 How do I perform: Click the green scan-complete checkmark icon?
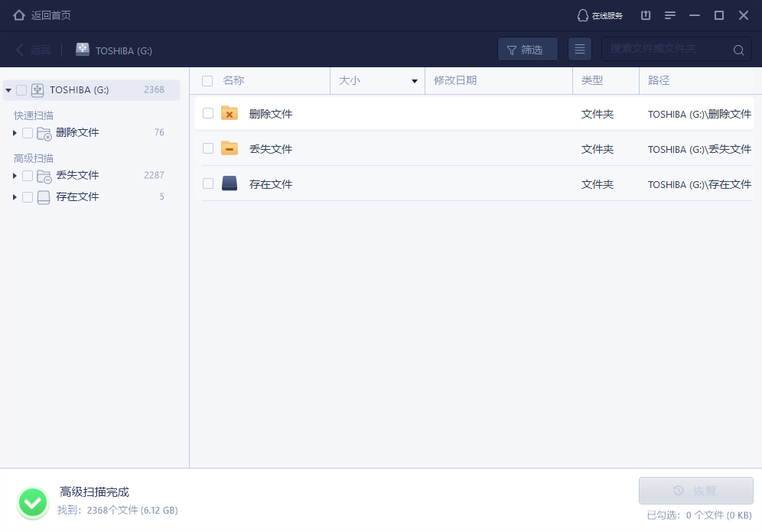coord(32,502)
